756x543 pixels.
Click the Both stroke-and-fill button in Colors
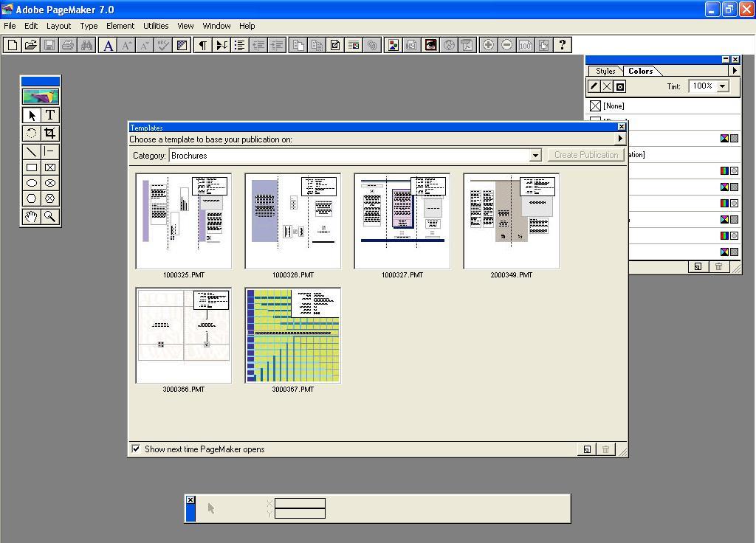click(620, 87)
